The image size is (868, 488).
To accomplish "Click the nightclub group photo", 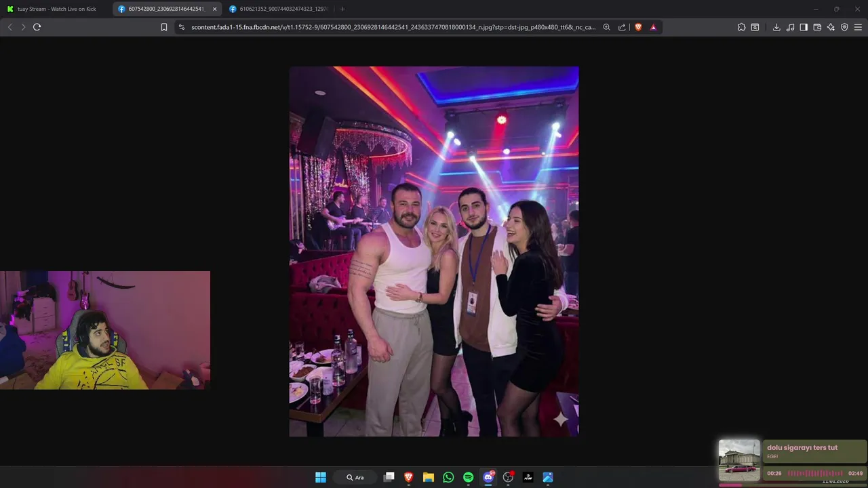I will (434, 251).
